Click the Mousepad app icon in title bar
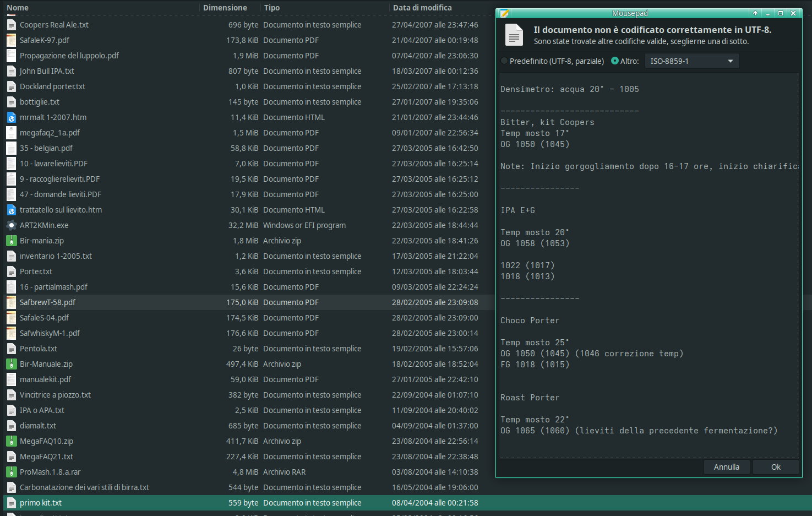The width and height of the screenshot is (812, 516). coord(504,13)
